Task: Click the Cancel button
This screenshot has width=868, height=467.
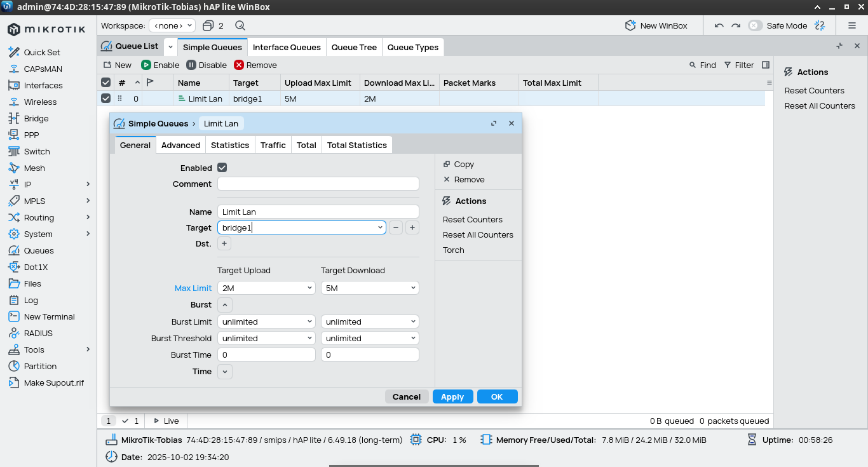Action: pos(406,396)
